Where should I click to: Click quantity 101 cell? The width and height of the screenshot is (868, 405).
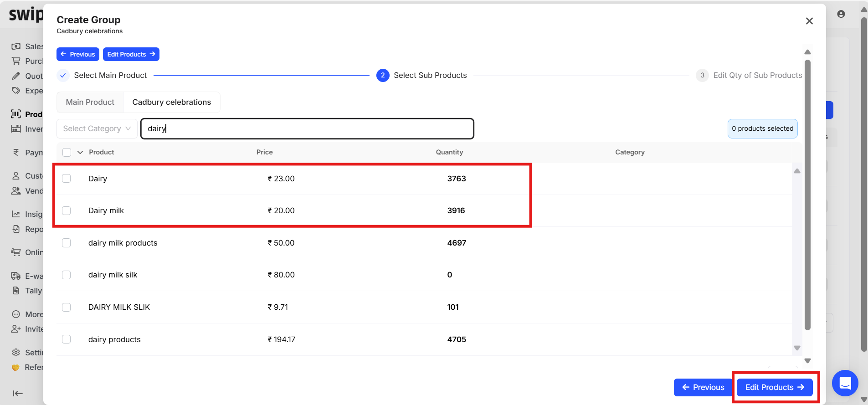pyautogui.click(x=453, y=307)
